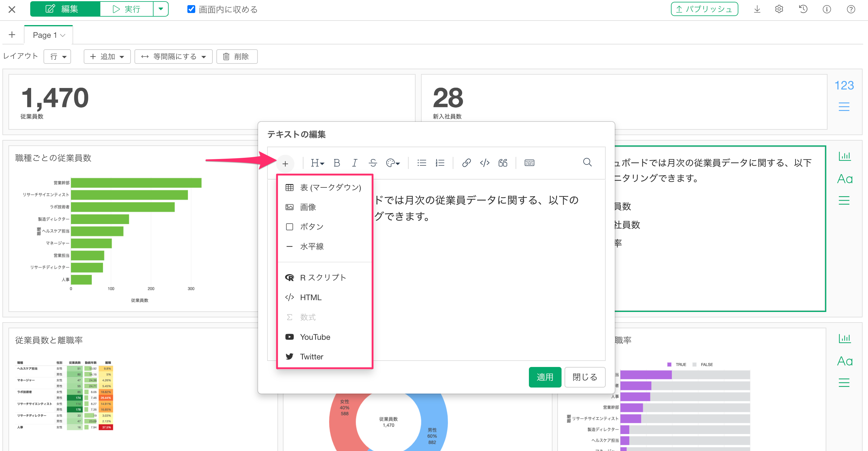Image resolution: width=868 pixels, height=451 pixels.
Task: Open the heading H dropdown
Action: click(x=317, y=163)
